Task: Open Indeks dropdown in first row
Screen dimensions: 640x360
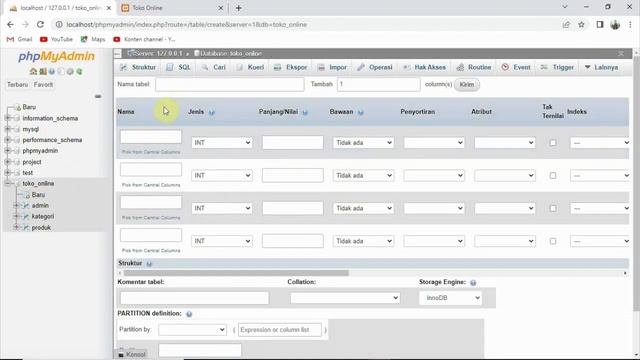Action: [600, 142]
